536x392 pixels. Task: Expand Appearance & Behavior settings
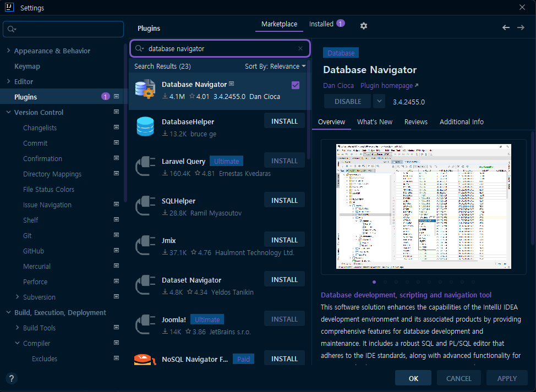pyautogui.click(x=9, y=51)
